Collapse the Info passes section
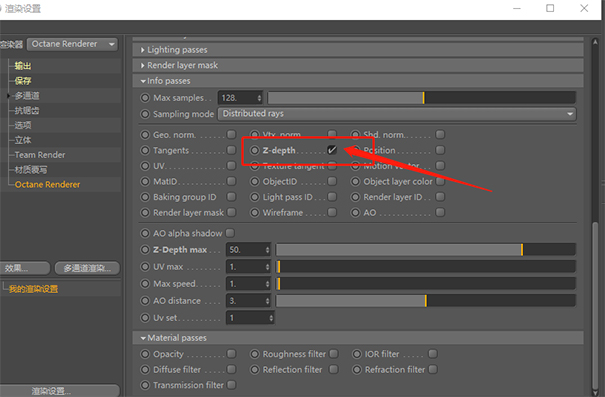This screenshot has width=605, height=397. click(x=143, y=81)
